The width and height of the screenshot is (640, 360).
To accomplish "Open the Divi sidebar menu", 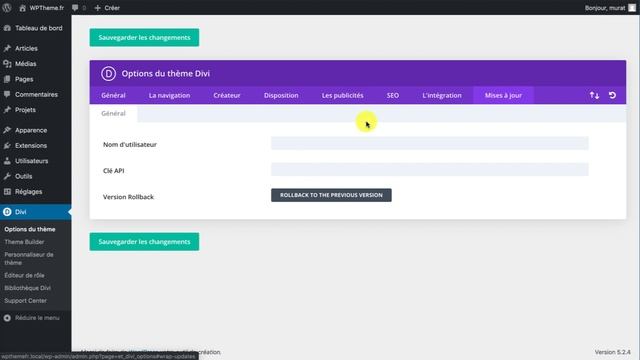I will 36,212.
